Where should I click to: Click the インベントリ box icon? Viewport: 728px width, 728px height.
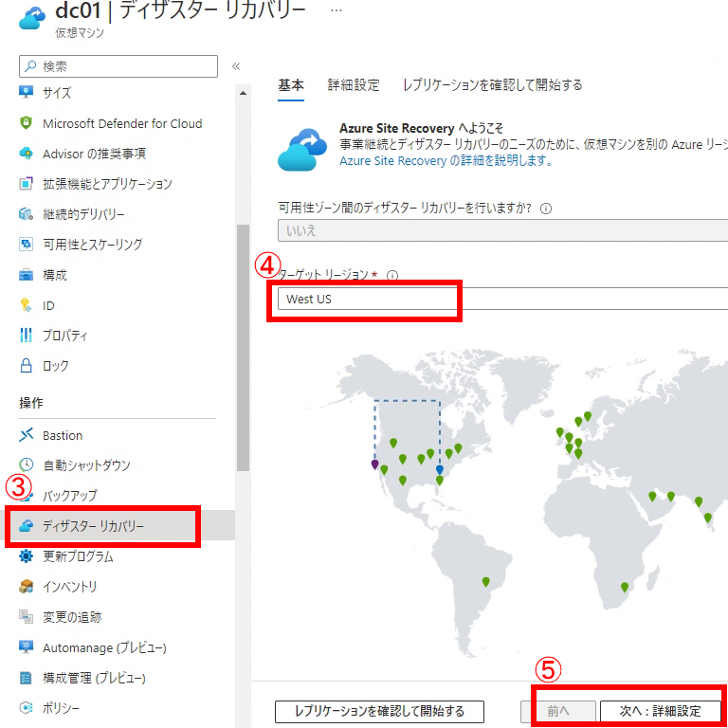click(26, 587)
